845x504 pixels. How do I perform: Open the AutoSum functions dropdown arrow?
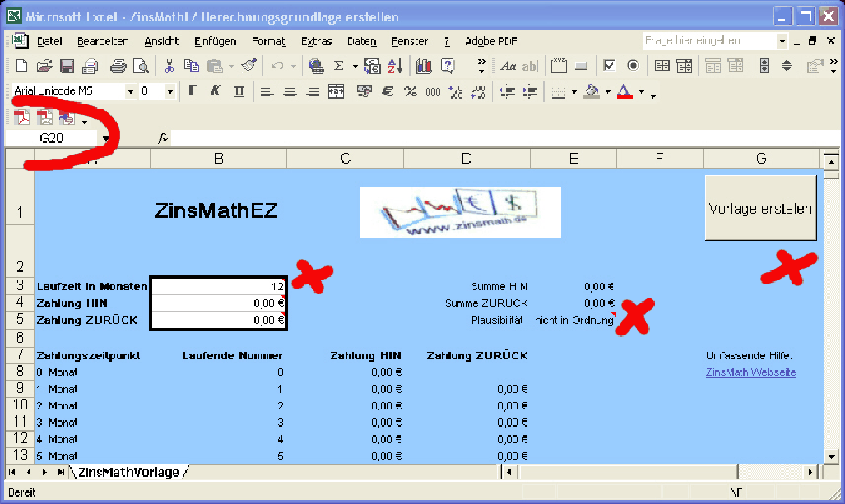355,67
